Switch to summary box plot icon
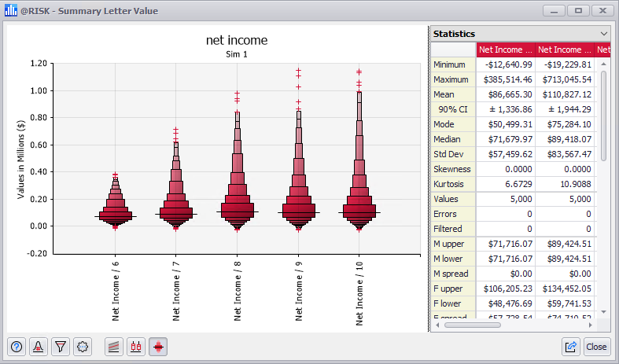Screen dimensions: 619x364 point(136,346)
